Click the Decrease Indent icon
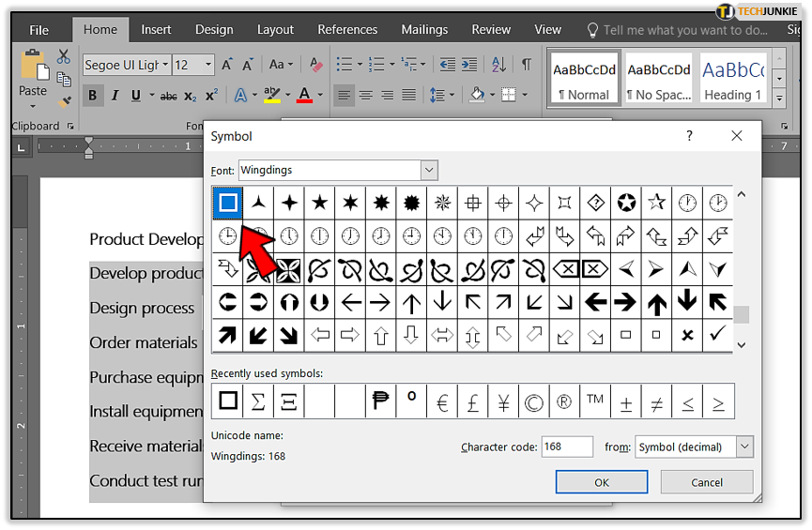The image size is (812, 530). [448, 65]
